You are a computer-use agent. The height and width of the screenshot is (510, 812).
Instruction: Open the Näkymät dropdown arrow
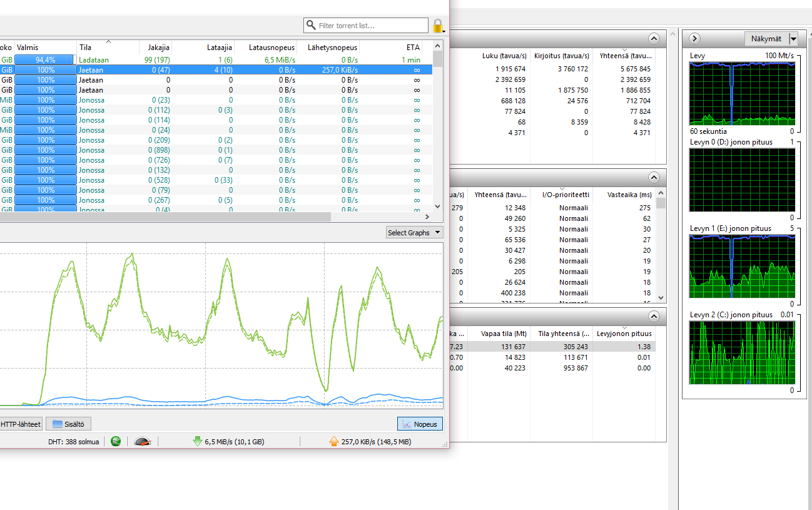click(x=793, y=39)
